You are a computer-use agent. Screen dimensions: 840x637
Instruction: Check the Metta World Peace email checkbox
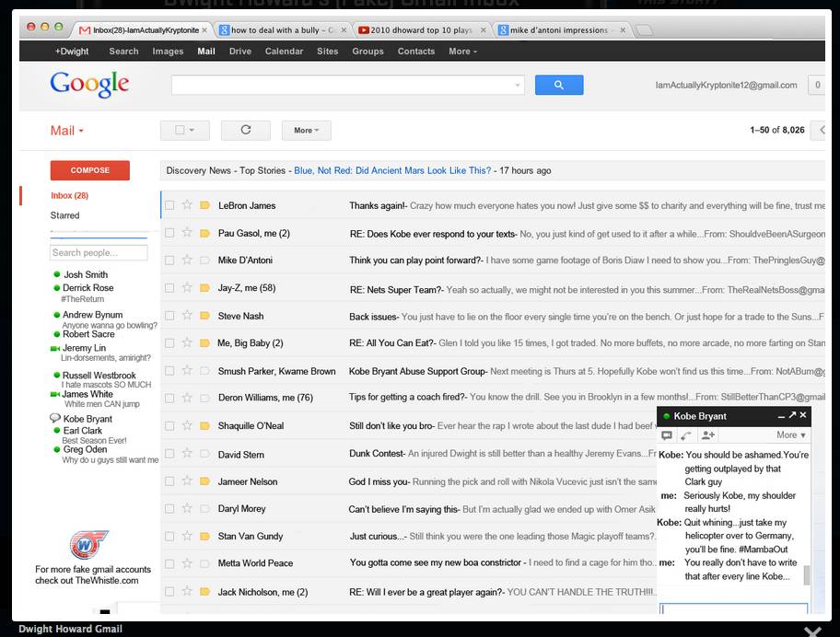tap(169, 563)
